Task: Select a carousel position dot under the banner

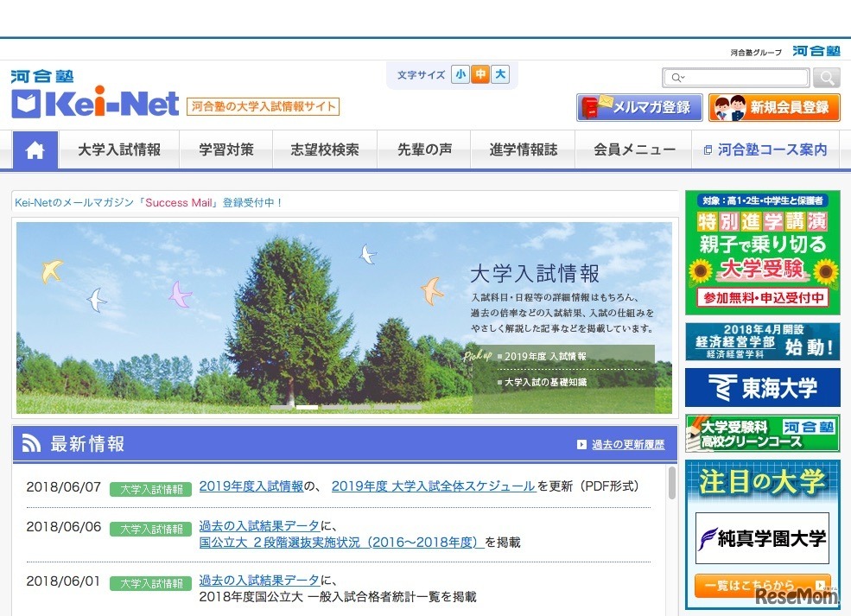Action: click(307, 406)
